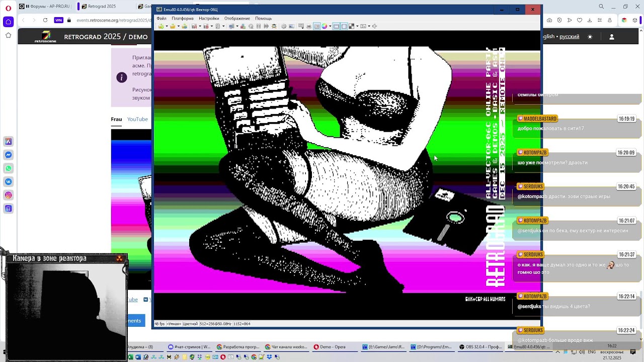Click the search icon in Opera's tab bar

(x=601, y=7)
